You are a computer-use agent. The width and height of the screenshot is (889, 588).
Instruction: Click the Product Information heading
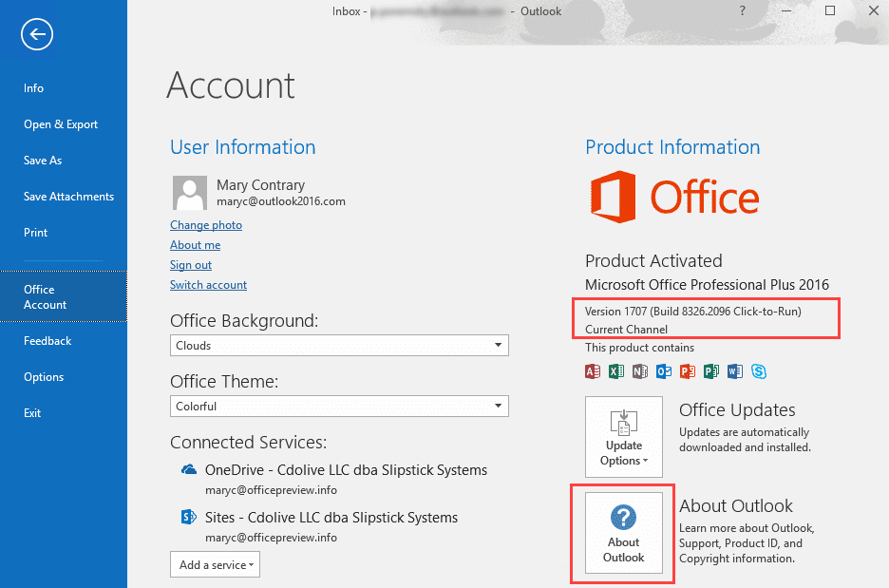click(672, 147)
